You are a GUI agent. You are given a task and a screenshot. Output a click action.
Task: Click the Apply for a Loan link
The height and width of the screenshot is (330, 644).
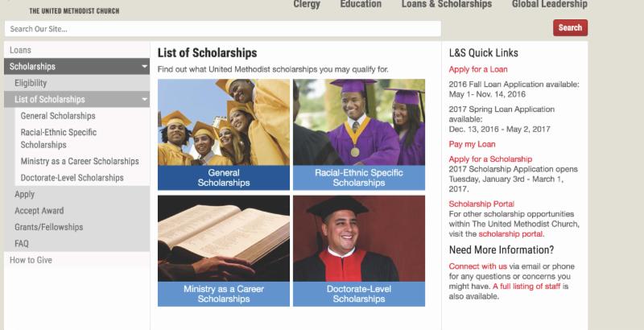[x=478, y=69]
